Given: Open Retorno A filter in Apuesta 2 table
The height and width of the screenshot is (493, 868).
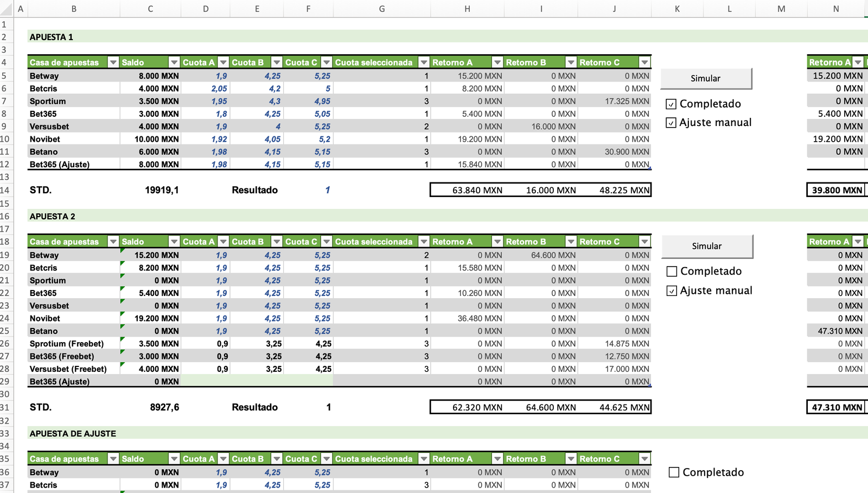Looking at the screenshot, I should click(x=497, y=242).
